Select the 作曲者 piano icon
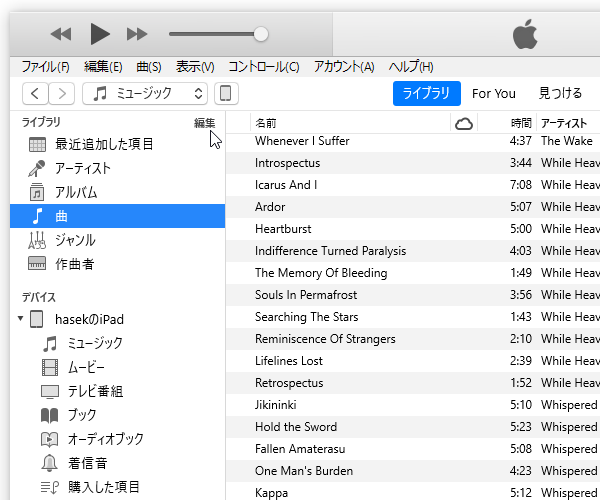This screenshot has width=600, height=500. (37, 264)
